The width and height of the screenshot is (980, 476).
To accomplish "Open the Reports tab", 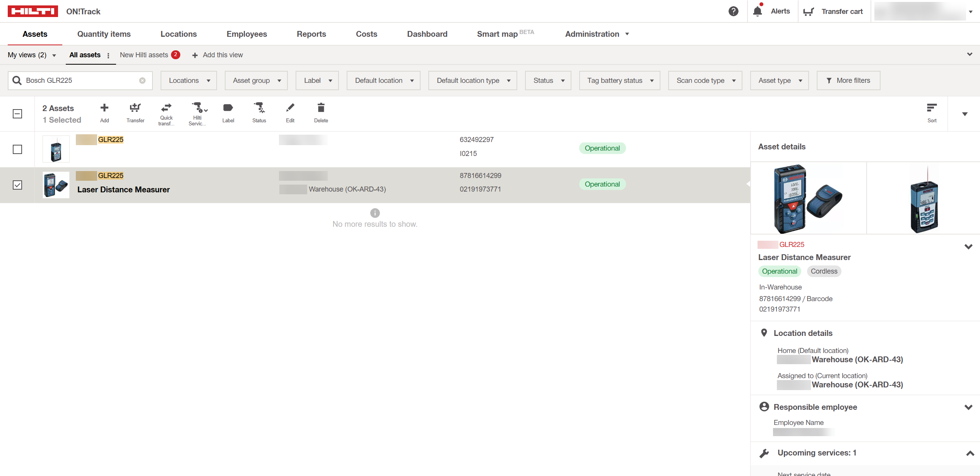I will (311, 34).
